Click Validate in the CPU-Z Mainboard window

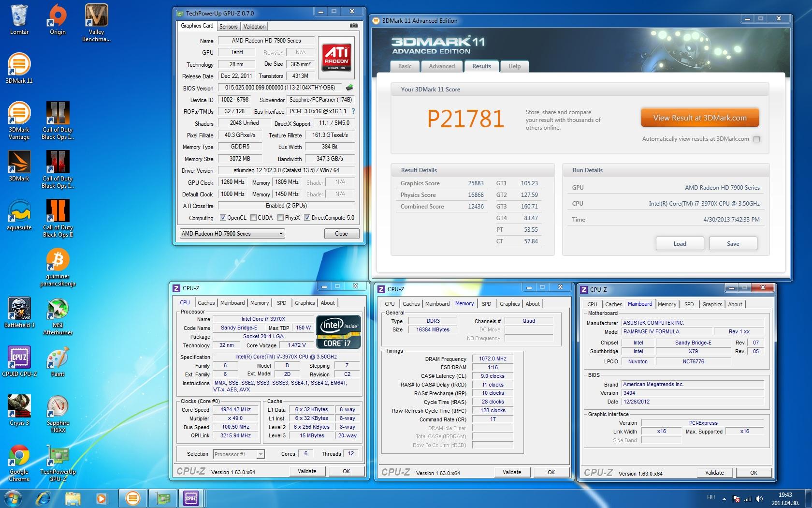coord(714,473)
